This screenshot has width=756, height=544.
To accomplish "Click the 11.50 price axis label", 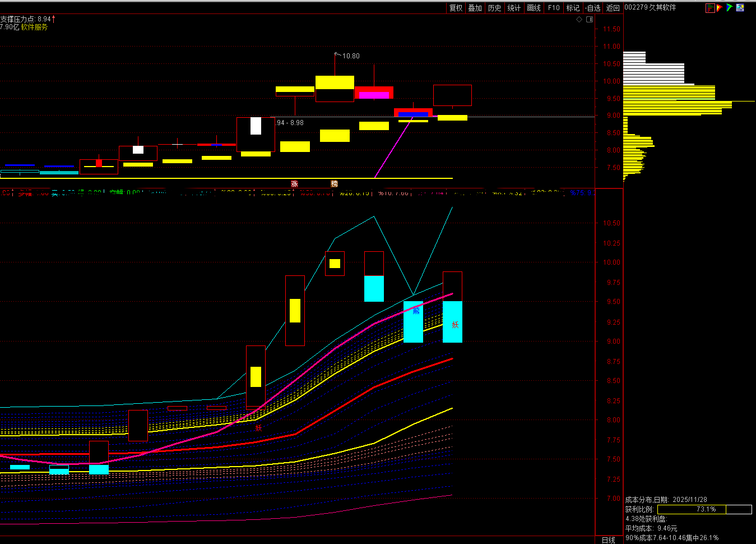I will (x=611, y=29).
